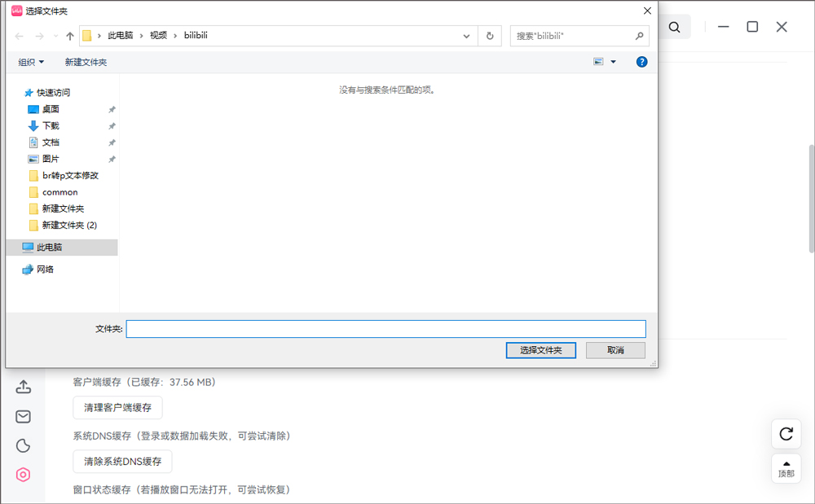Open the message inbox icon
Viewport: 815px width, 504px height.
[23, 416]
